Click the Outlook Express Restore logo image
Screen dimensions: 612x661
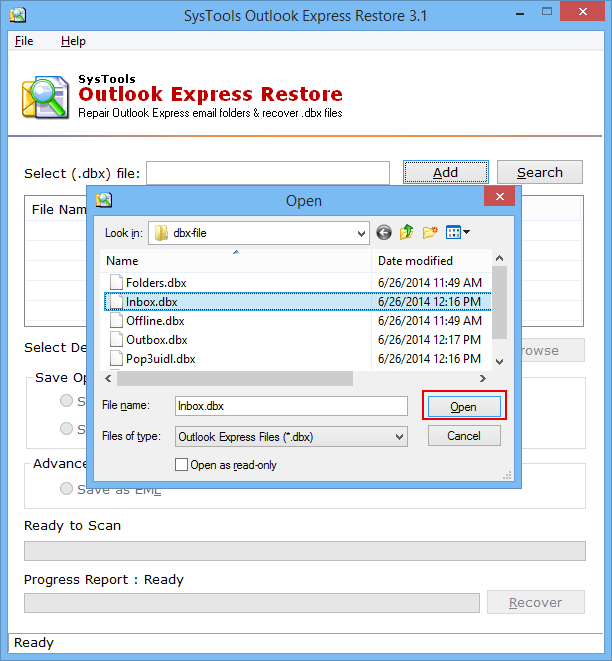click(x=46, y=97)
